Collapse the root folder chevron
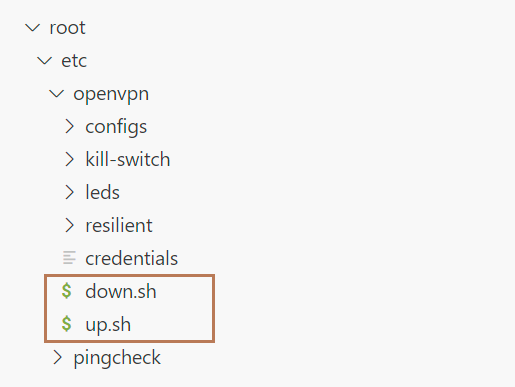This screenshot has height=387, width=515. (x=33, y=28)
